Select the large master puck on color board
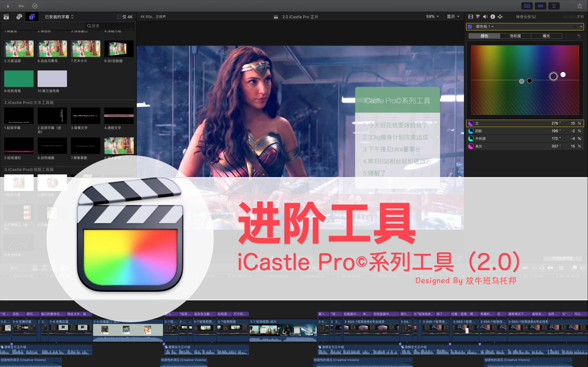Screen dimensions: 588x367 pyautogui.click(x=553, y=76)
